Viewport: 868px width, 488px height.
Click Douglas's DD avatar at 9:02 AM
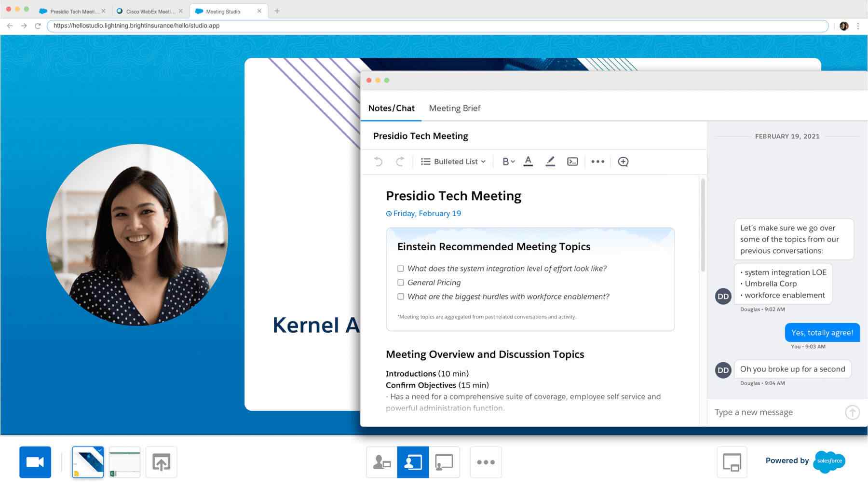(x=723, y=296)
